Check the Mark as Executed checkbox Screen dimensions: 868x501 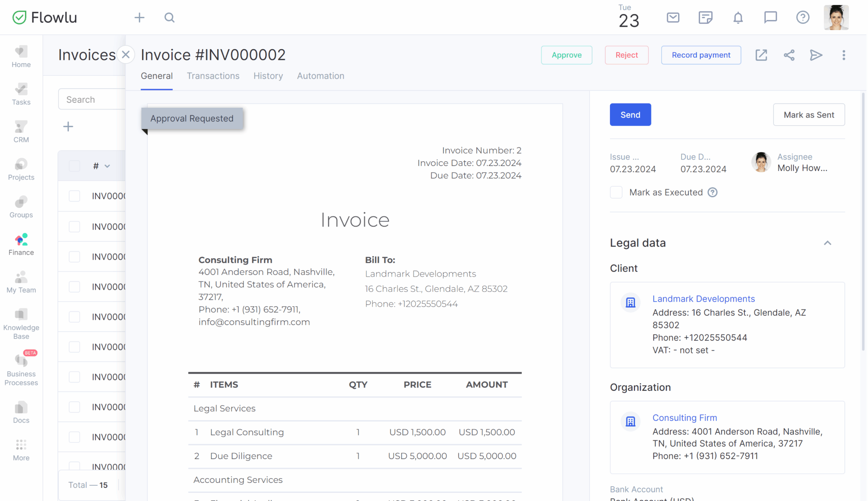[616, 192]
